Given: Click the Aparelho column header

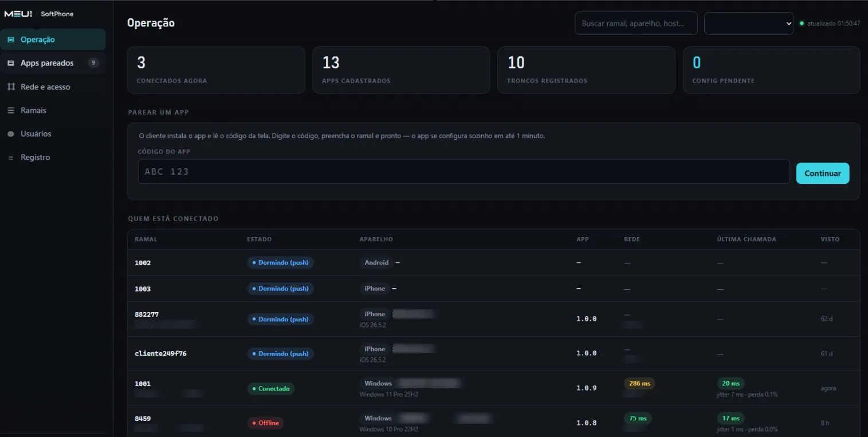Looking at the screenshot, I should [x=376, y=239].
